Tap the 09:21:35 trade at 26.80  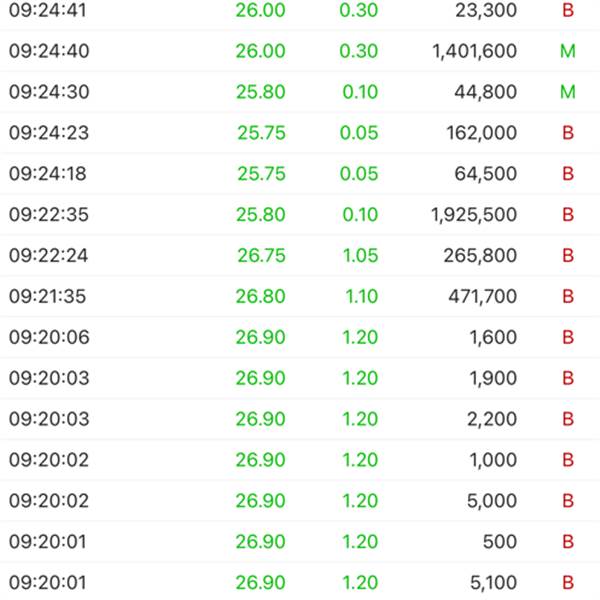[x=300, y=297]
